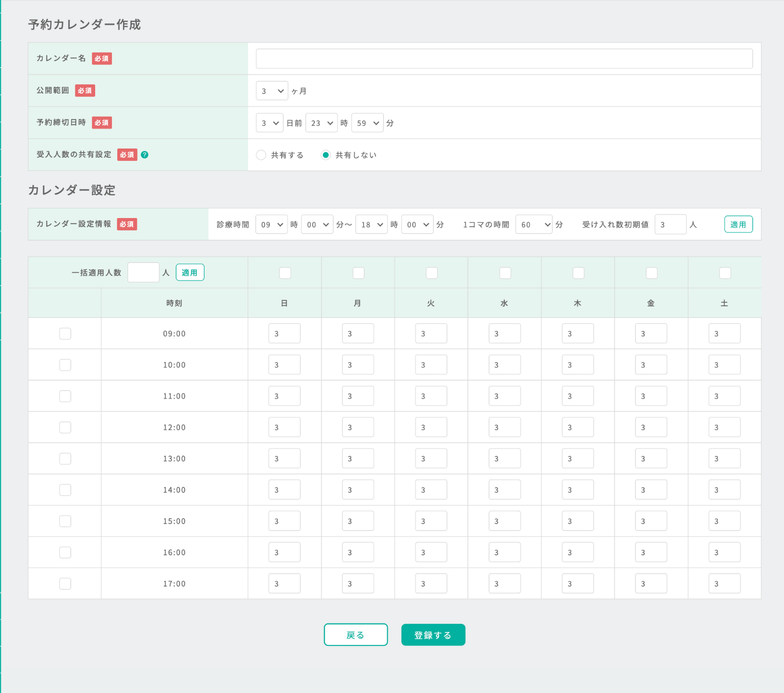The width and height of the screenshot is (784, 693).
Task: Open the 予約締切日時 days-before dropdown
Action: (x=269, y=123)
